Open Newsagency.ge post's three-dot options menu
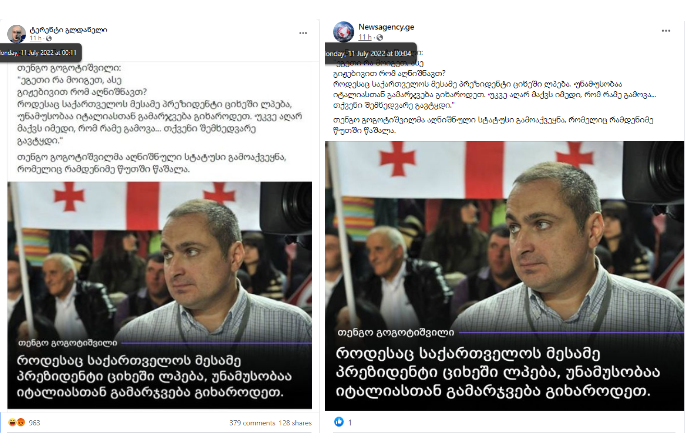Image resolution: width=686 pixels, height=433 pixels. click(665, 31)
